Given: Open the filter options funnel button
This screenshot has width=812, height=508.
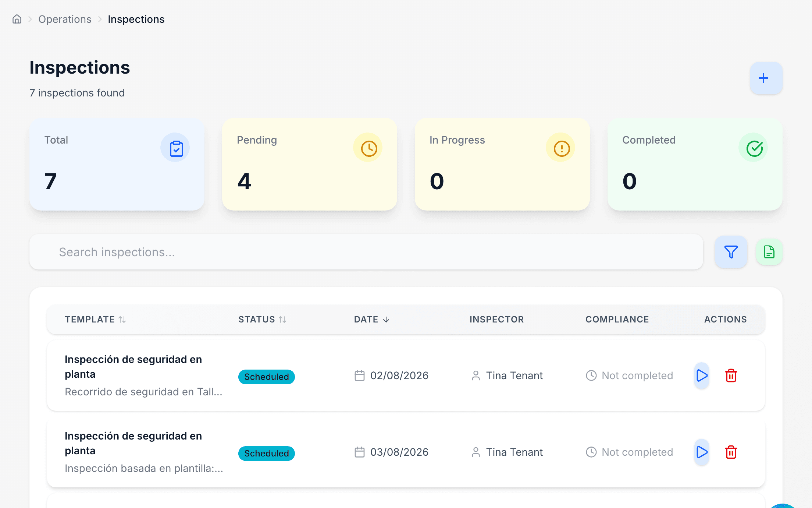Looking at the screenshot, I should [731, 252].
